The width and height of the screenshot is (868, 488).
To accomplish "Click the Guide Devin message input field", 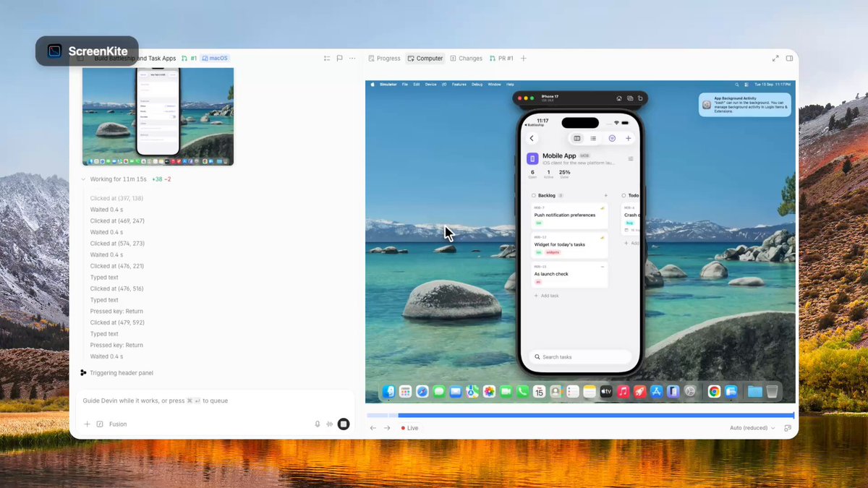I will coord(215,401).
